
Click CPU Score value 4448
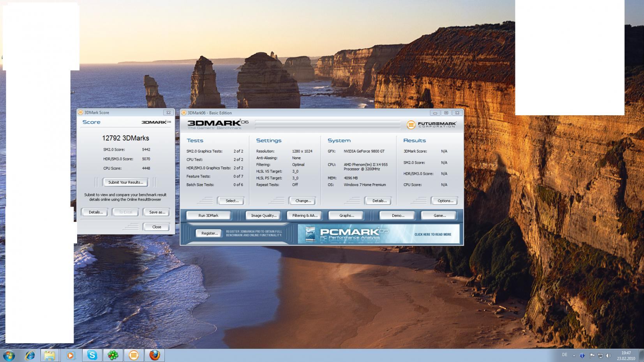[x=146, y=168]
